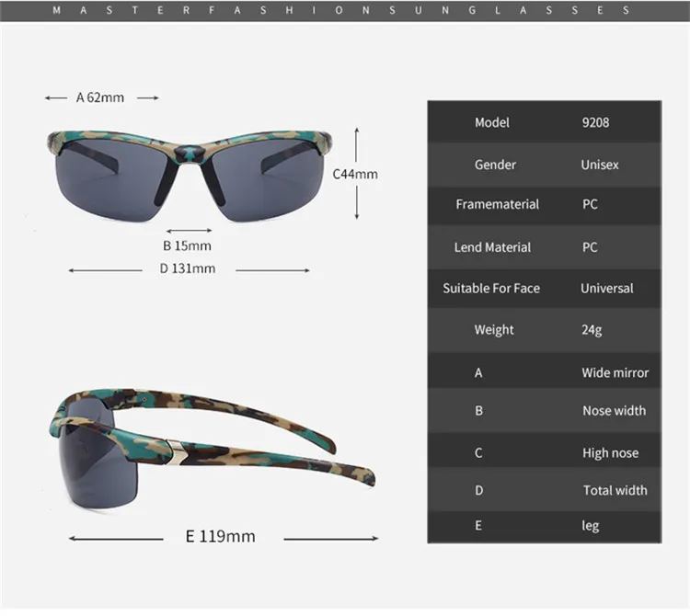Select the Suitable For Face row
Image resolution: width=690 pixels, height=616 pixels.
(x=545, y=289)
